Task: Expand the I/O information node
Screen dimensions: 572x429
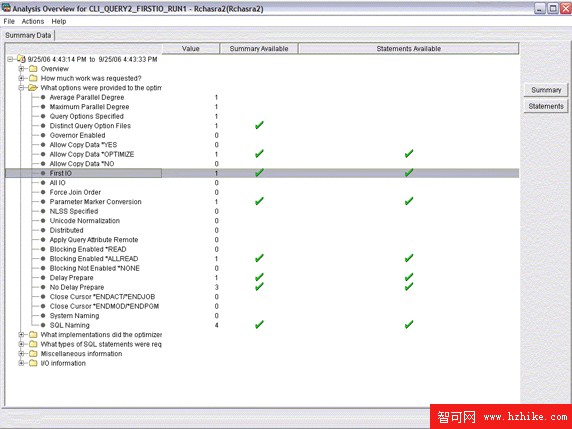Action: click(21, 363)
